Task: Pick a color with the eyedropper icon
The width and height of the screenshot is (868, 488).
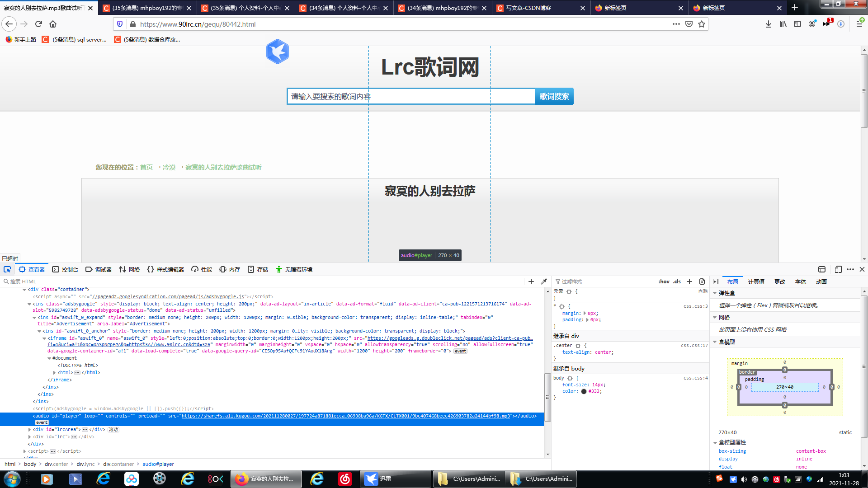Action: pyautogui.click(x=544, y=282)
